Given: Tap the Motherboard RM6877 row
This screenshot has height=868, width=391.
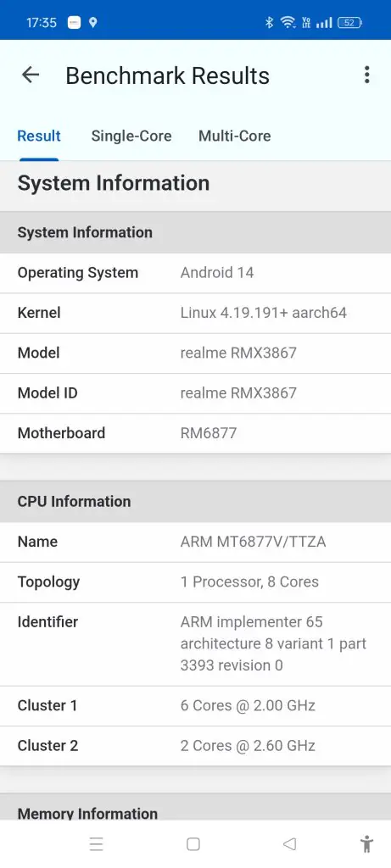Looking at the screenshot, I should pos(195,433).
